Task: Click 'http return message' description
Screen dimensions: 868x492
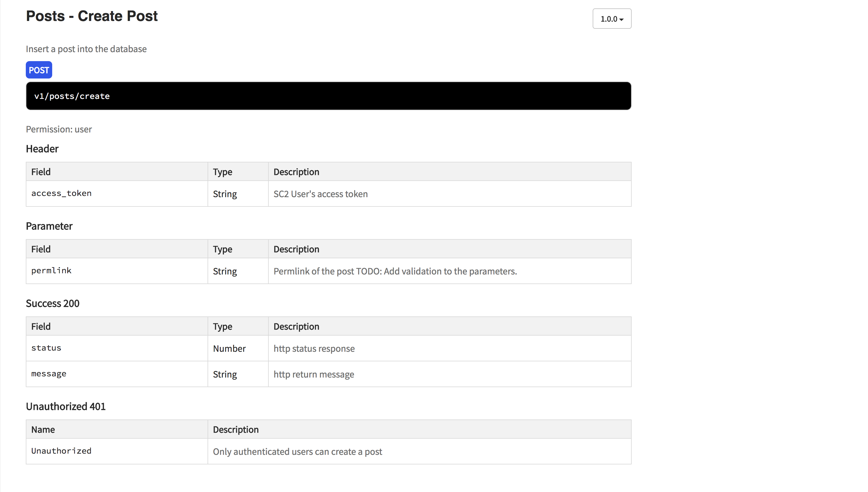Action: pos(314,375)
